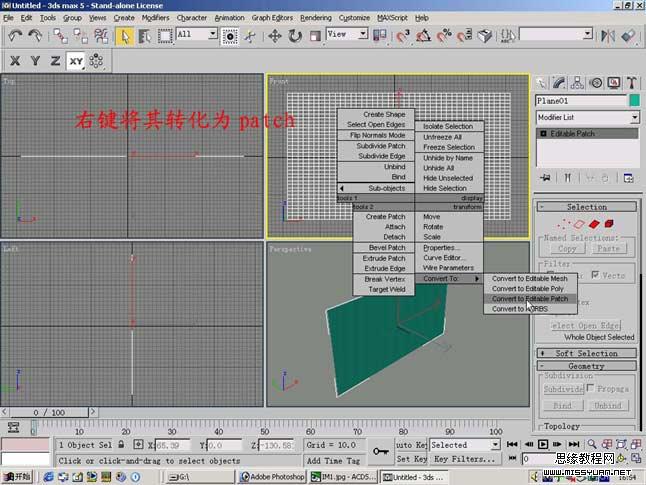This screenshot has width=646, height=485.
Task: Select the Bind to Space Warp tool
Action: tap(101, 36)
